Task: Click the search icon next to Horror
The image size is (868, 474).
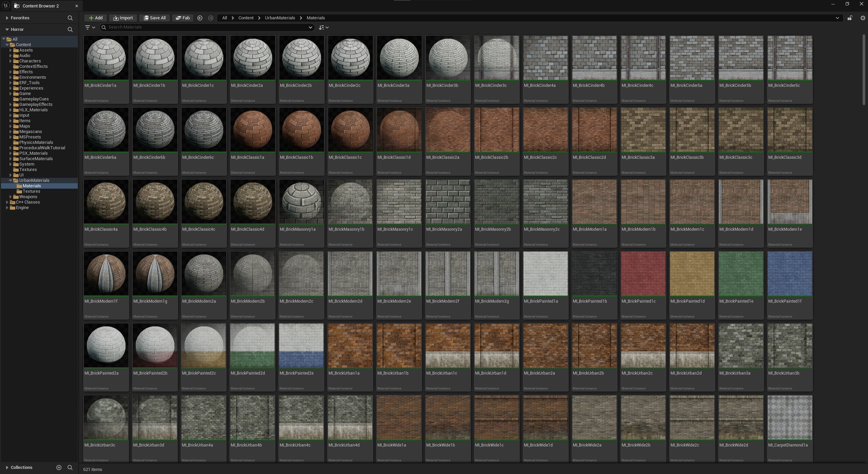Action: click(70, 29)
